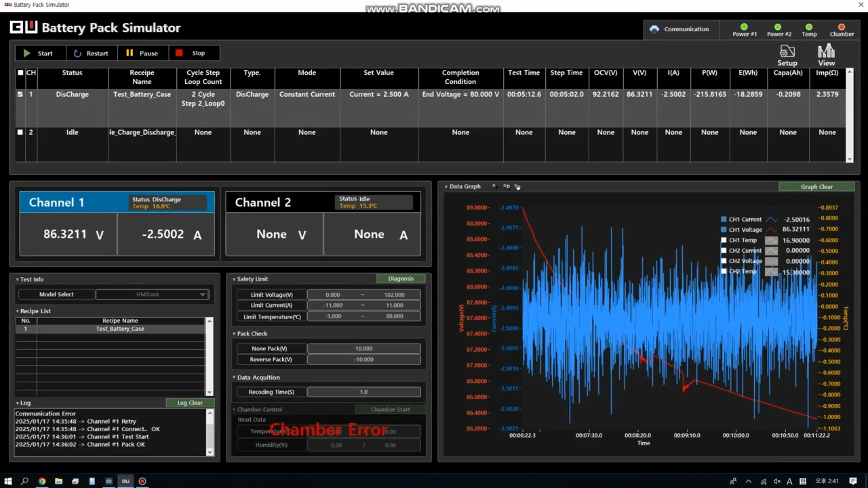This screenshot has height=488, width=868.
Task: Pause the running test
Action: tap(130, 54)
